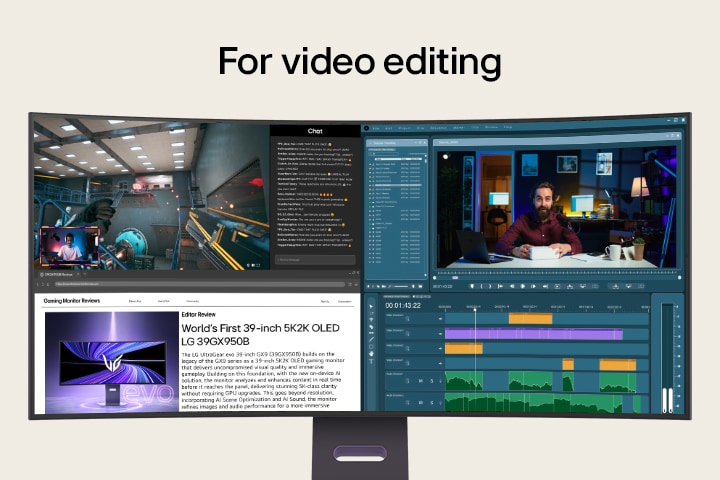Select the Hand tool in timeline toolbar
Viewport: 720px width, 480px height.
point(371,354)
